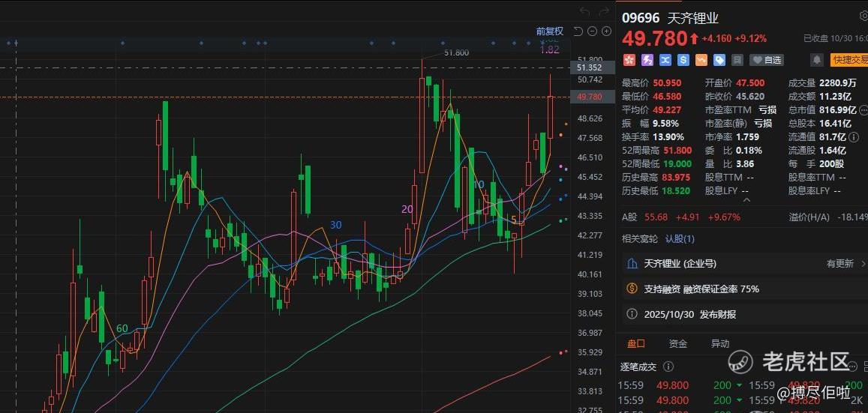This screenshot has height=413, width=868.
Task: Open 快捷交易 quick trade button
Action: (x=848, y=60)
